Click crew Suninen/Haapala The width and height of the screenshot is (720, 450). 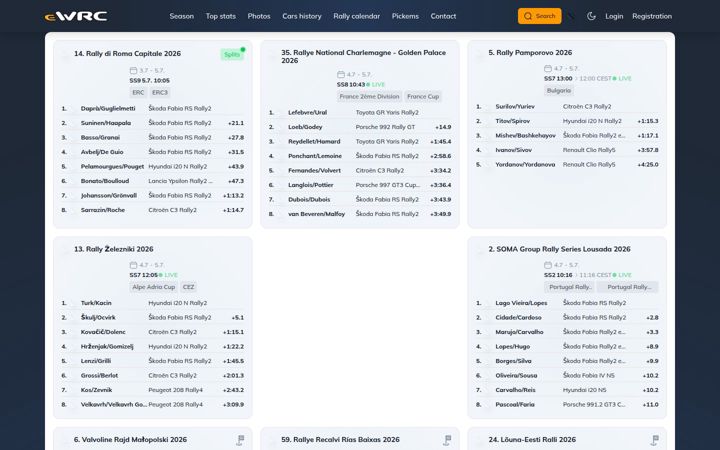point(106,123)
